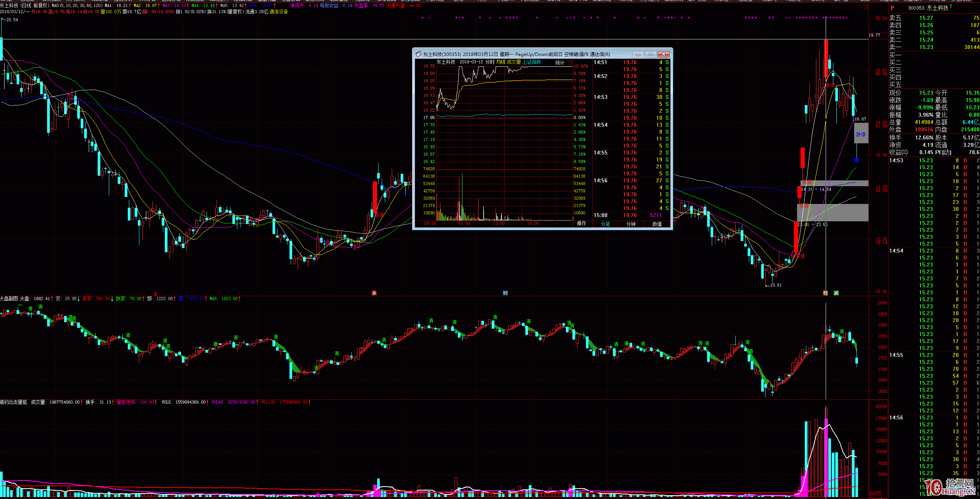Click the 财 event marker below the K-line chart
This screenshot has height=499, width=980.
505,293
